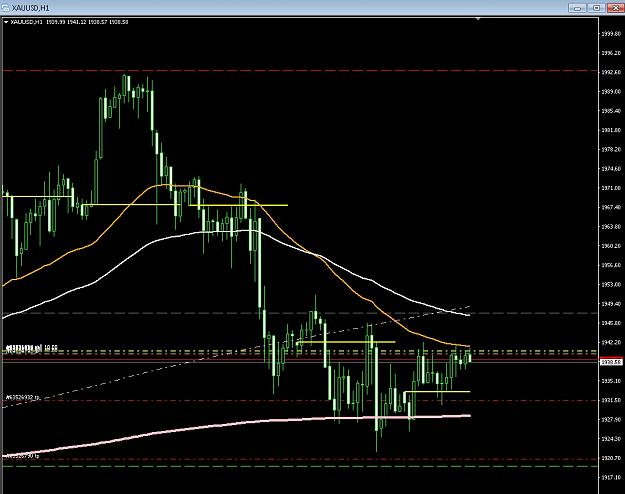This screenshot has width=625, height=494.
Task: Click the highlighted current price label 1938.58
Action: 611,362
